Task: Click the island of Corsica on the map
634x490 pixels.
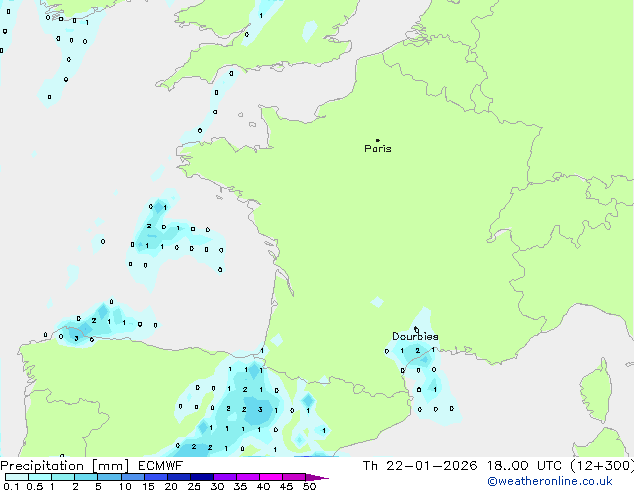Action: (595, 390)
